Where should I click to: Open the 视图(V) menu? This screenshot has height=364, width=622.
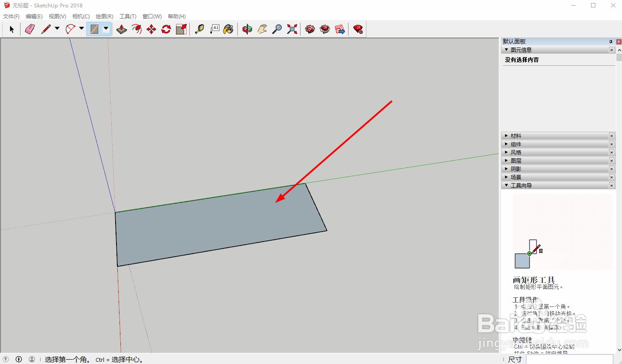coord(58,17)
